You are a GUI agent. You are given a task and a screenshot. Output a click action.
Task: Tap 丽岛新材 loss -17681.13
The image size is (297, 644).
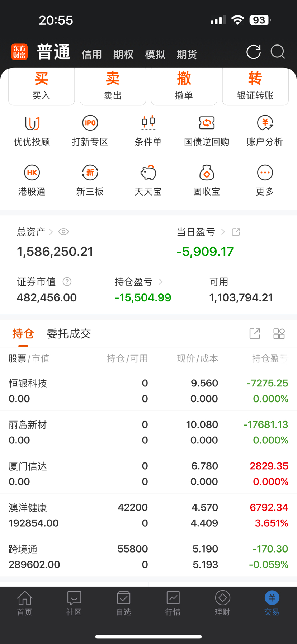pos(266,424)
